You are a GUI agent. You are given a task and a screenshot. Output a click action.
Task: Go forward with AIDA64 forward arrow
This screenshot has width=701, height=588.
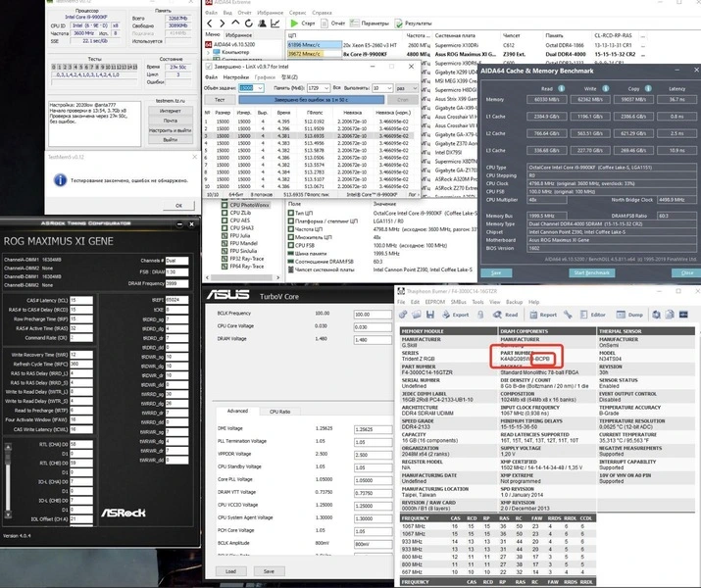click(223, 24)
